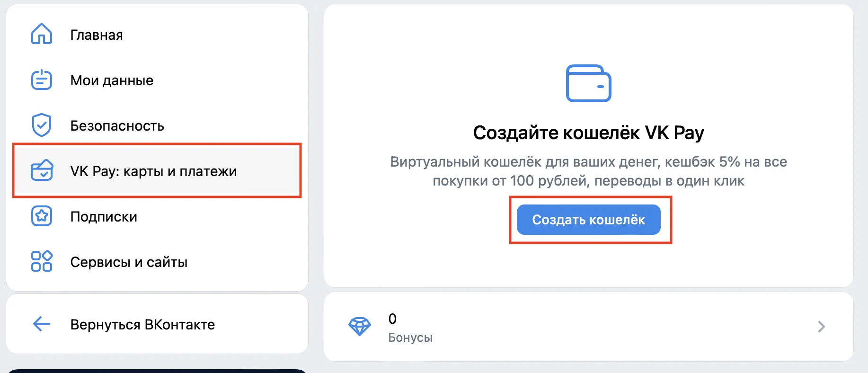Click the large wallet illustration icon
The image size is (868, 373).
pyautogui.click(x=588, y=83)
